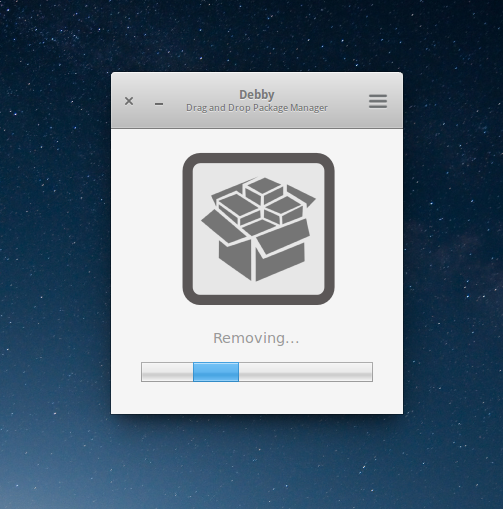Click the dark rounded drop-zone frame border

tap(187, 229)
